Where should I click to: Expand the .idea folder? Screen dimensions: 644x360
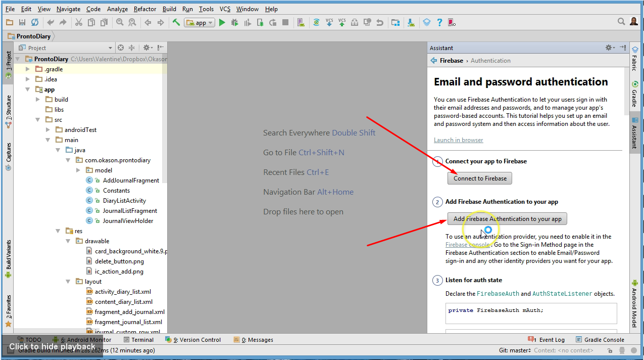click(x=28, y=79)
